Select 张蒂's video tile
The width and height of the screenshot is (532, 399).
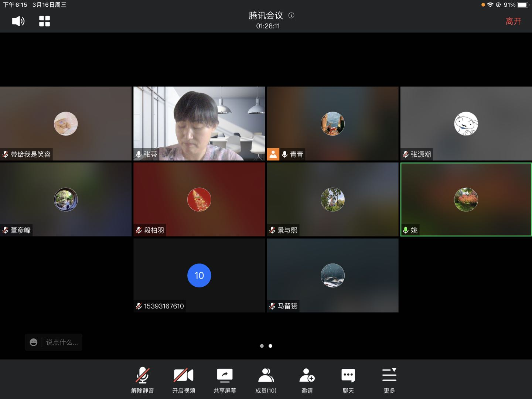[199, 123]
